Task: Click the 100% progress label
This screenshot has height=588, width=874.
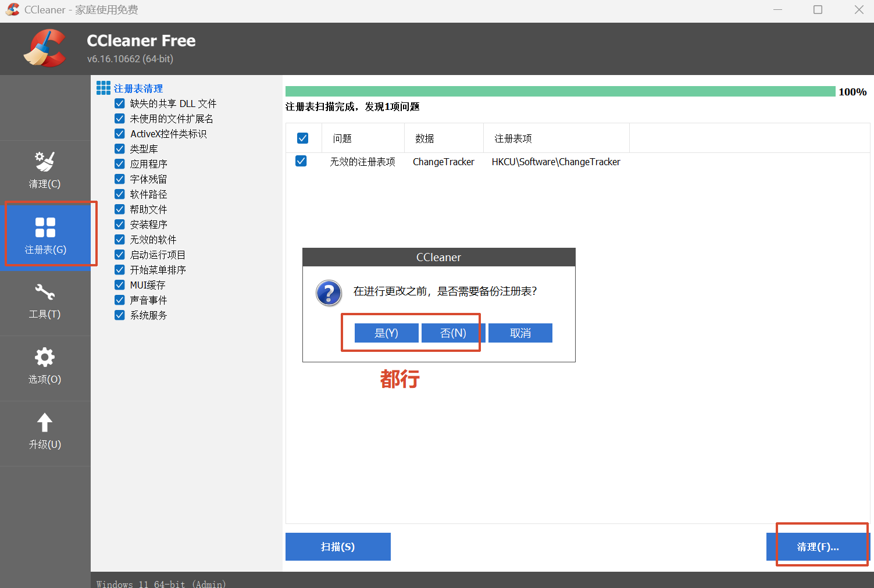Action: [852, 92]
